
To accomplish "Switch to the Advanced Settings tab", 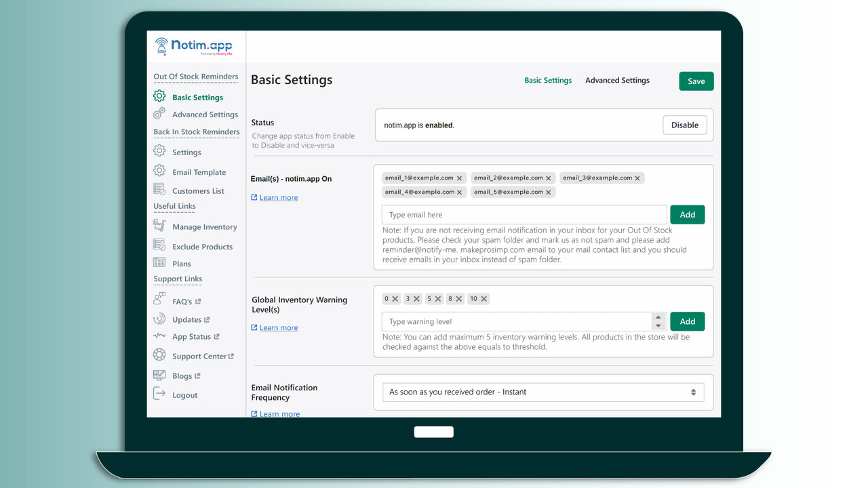I will coord(616,80).
